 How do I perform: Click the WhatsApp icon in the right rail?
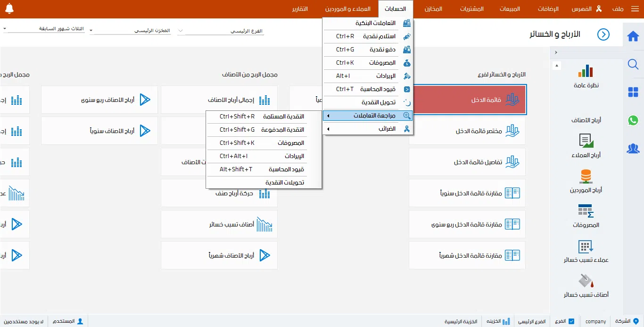(x=633, y=120)
